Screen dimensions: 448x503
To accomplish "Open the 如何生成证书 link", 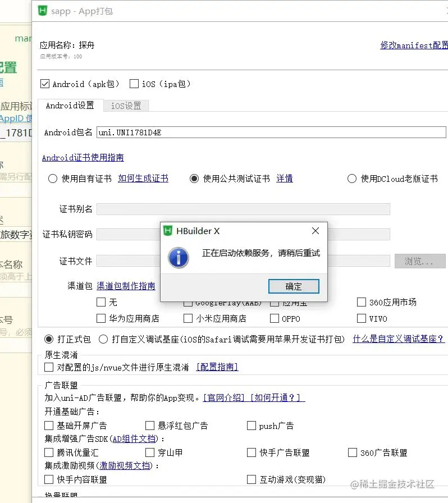I will (x=143, y=179).
